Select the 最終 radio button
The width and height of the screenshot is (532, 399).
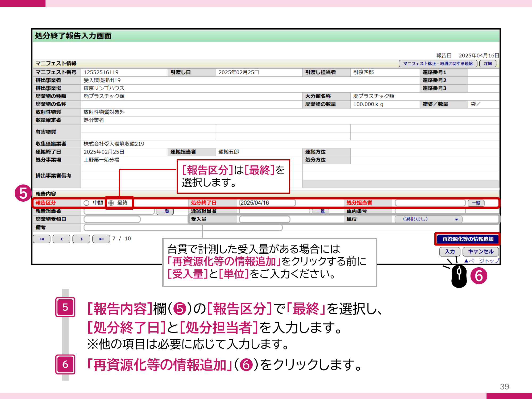111,203
